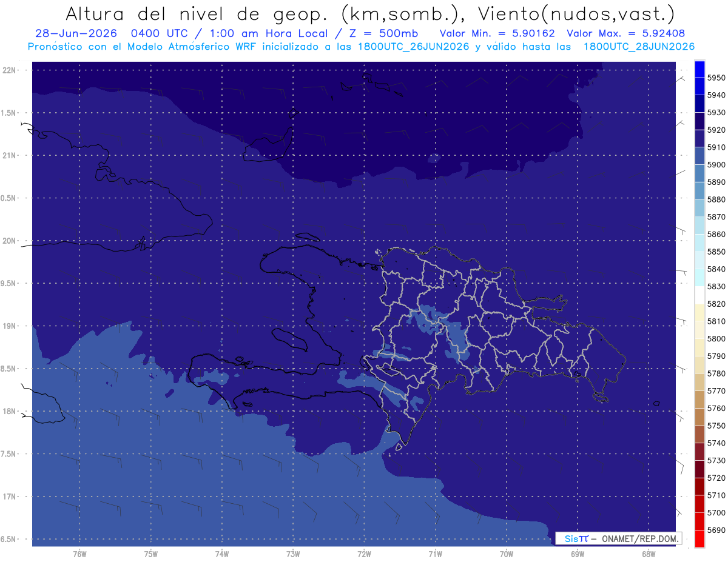Click the 74W longitude label
The width and height of the screenshot is (728, 562).
point(222,554)
